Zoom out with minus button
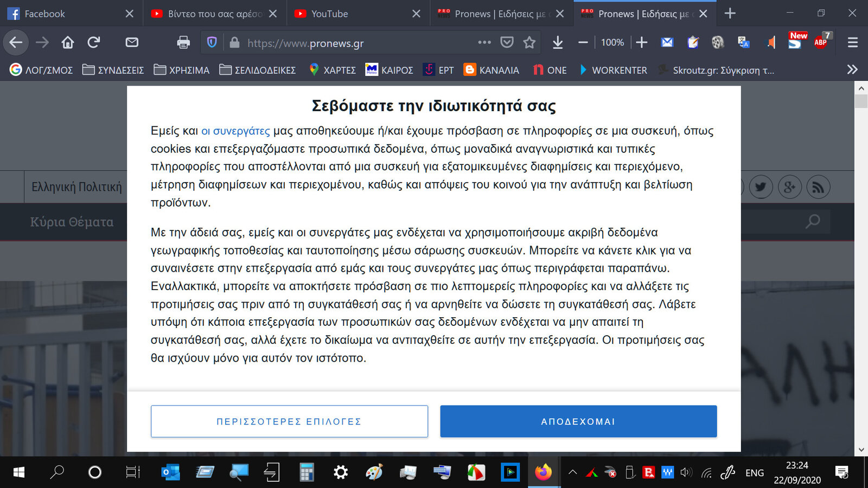Image resolution: width=868 pixels, height=488 pixels. click(x=583, y=42)
